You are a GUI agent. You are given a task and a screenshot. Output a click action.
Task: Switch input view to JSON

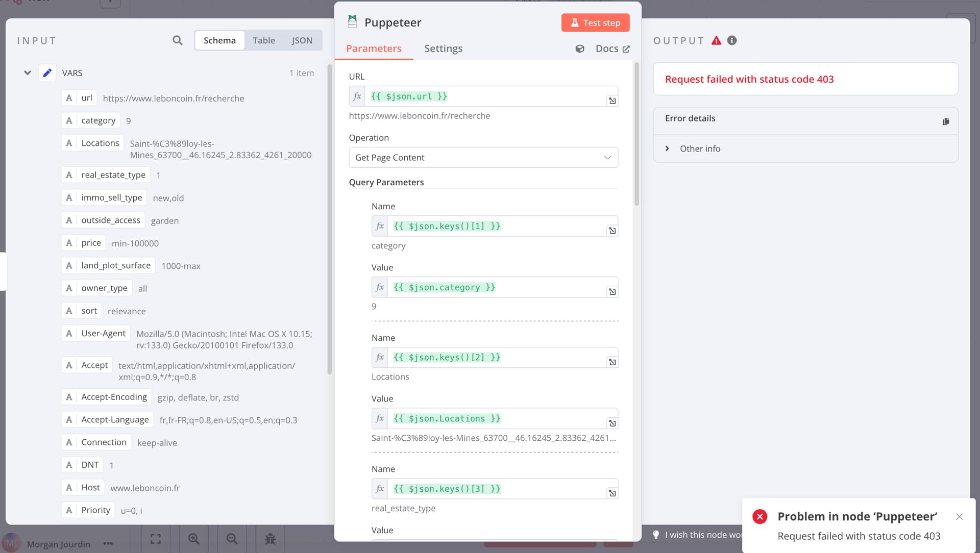pos(302,40)
